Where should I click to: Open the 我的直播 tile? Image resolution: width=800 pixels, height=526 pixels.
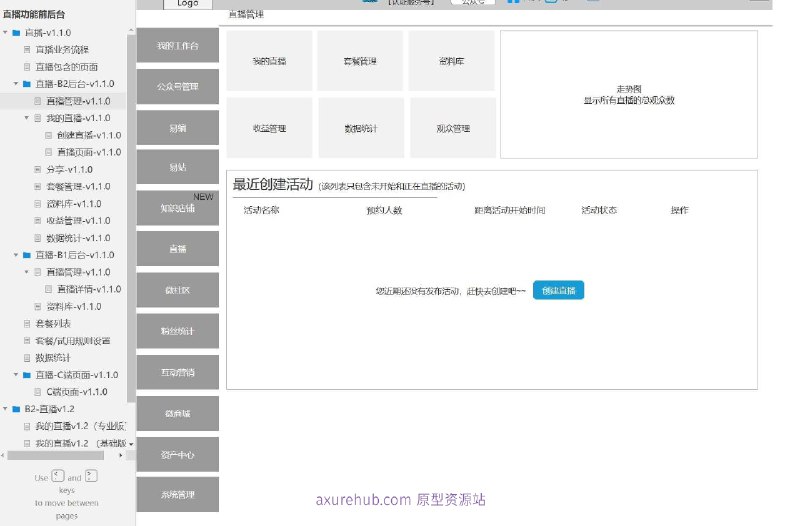coord(269,61)
